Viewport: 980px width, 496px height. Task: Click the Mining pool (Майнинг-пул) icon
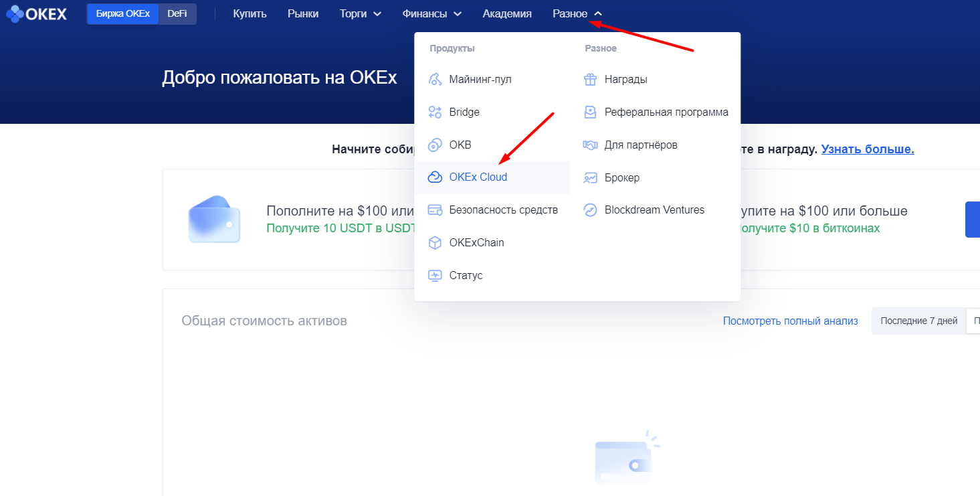(x=435, y=80)
